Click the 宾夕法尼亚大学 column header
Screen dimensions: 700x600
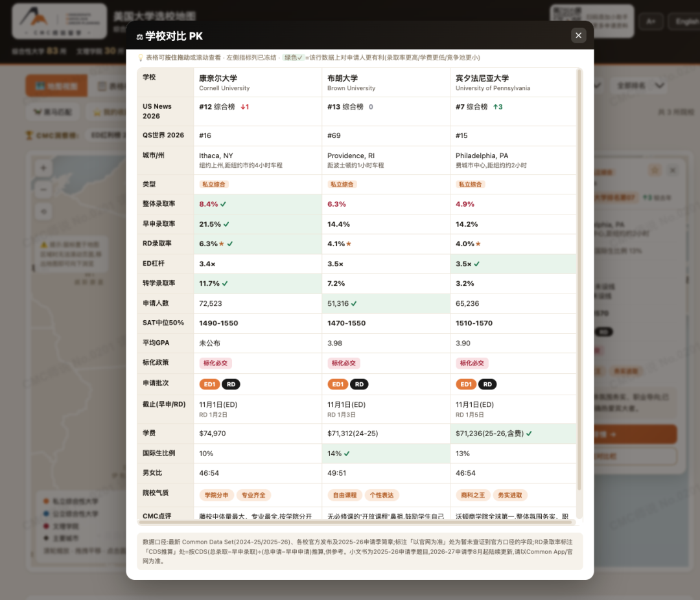point(513,82)
